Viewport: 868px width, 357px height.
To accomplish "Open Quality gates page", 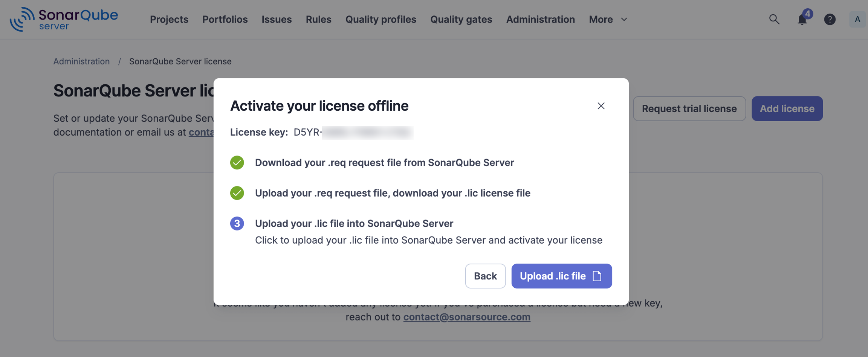I will tap(461, 19).
